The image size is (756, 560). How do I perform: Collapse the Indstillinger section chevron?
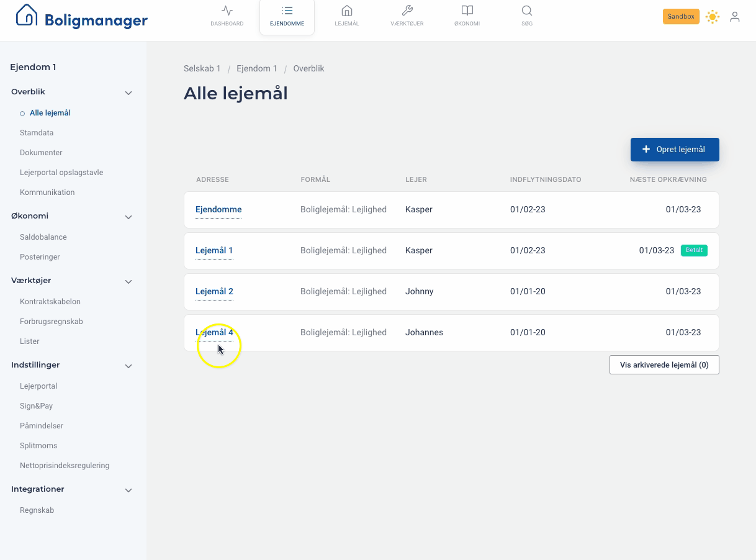128,366
